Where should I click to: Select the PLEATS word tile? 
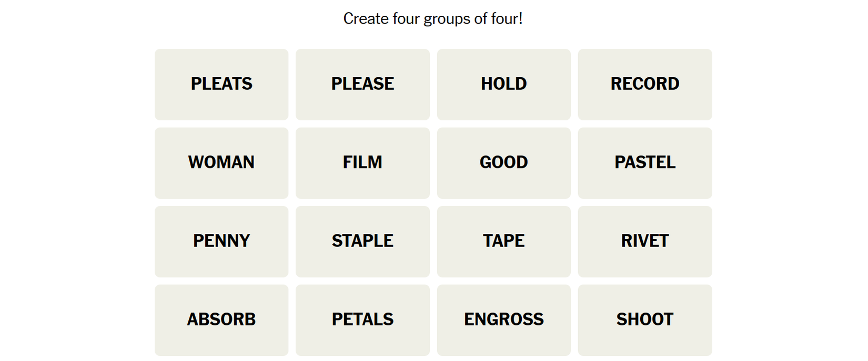pyautogui.click(x=221, y=84)
